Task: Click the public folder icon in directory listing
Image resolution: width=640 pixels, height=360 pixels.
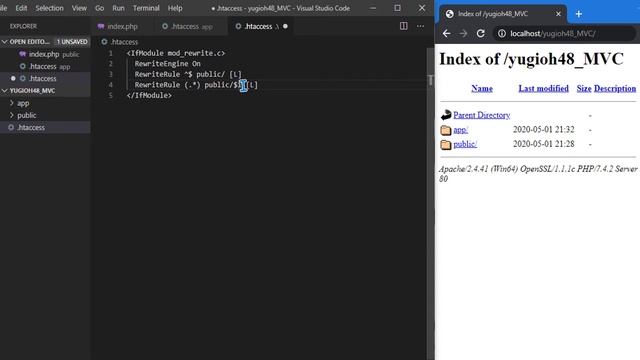Action: (446, 144)
